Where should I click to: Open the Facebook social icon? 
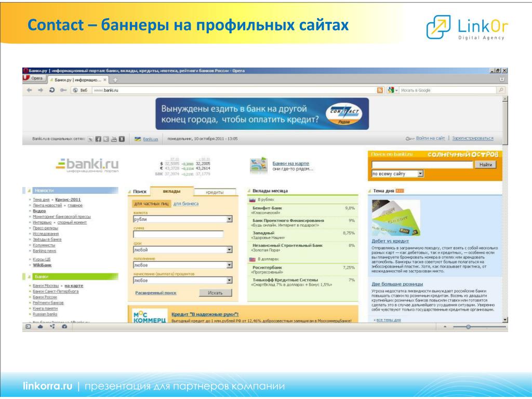98,139
